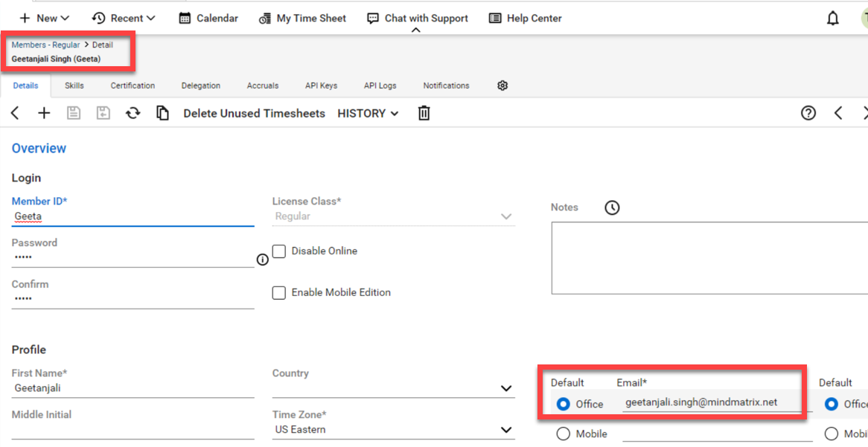Click the copy record icon
Screen dimensions: 868x447
pos(162,113)
